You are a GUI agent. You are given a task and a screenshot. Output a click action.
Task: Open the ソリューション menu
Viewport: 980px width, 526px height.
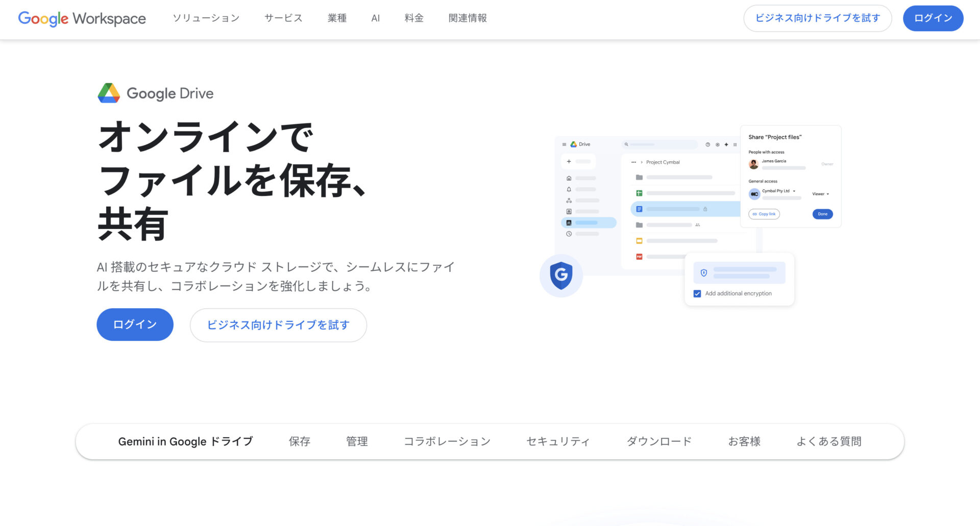click(206, 18)
